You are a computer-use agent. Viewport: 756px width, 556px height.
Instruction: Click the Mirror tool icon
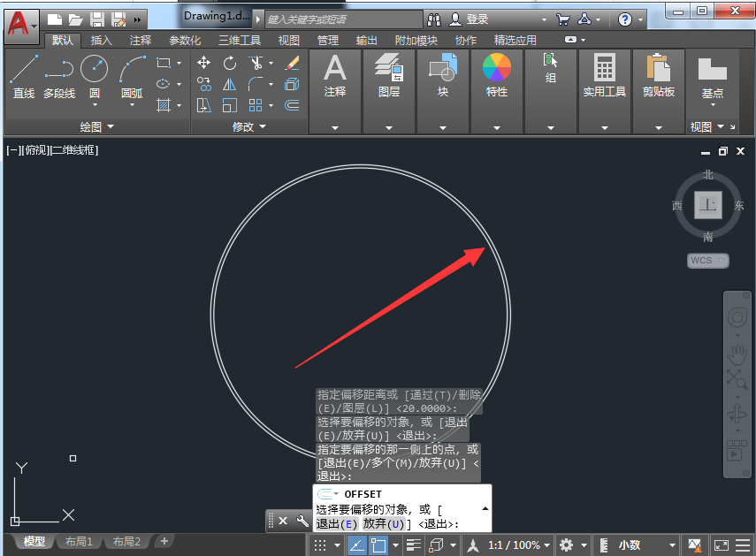click(x=230, y=84)
